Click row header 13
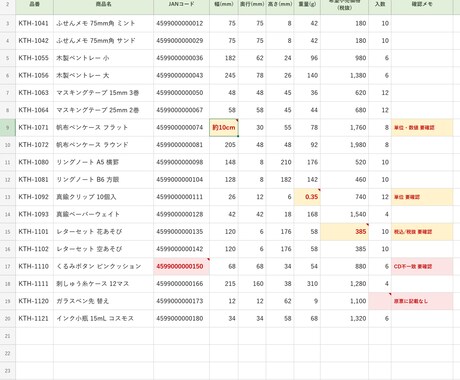 [8, 197]
